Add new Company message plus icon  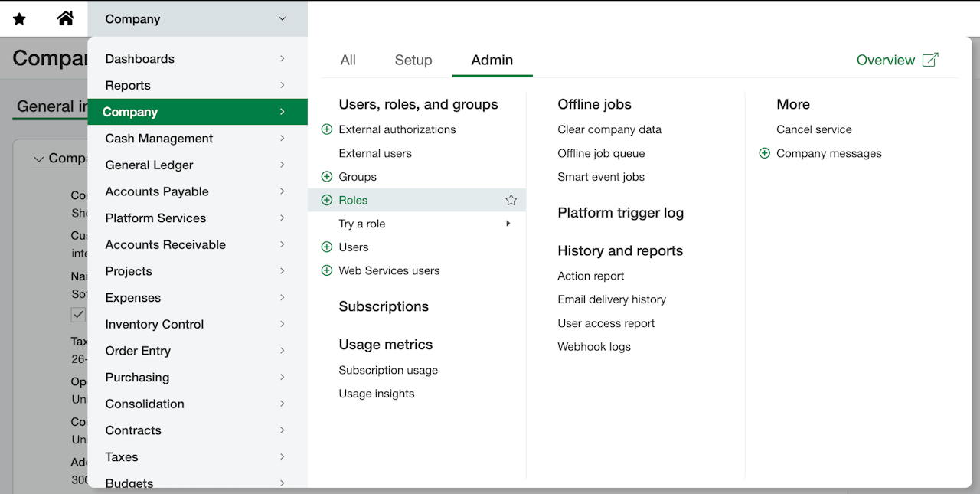tap(764, 153)
